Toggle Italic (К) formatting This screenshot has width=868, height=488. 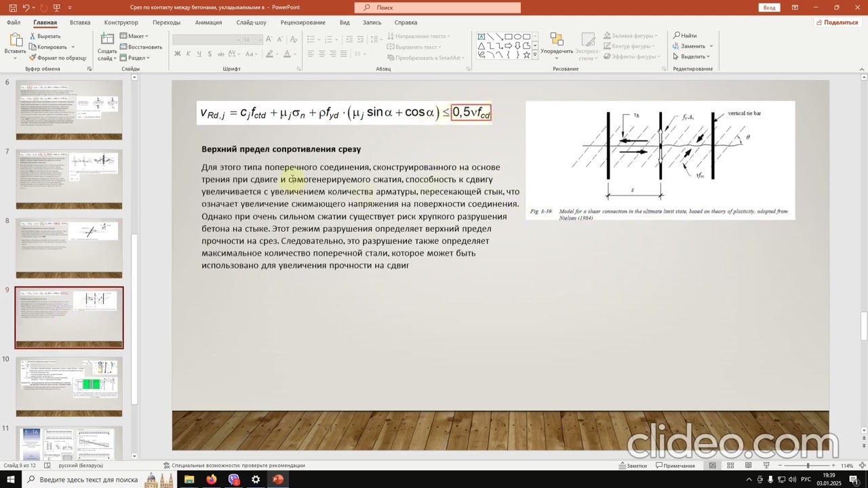pos(188,54)
